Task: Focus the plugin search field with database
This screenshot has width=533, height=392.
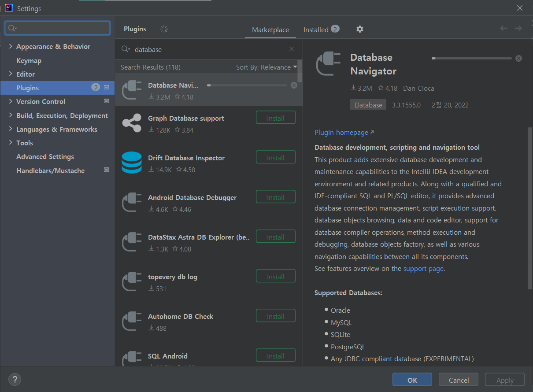Action: pos(209,49)
